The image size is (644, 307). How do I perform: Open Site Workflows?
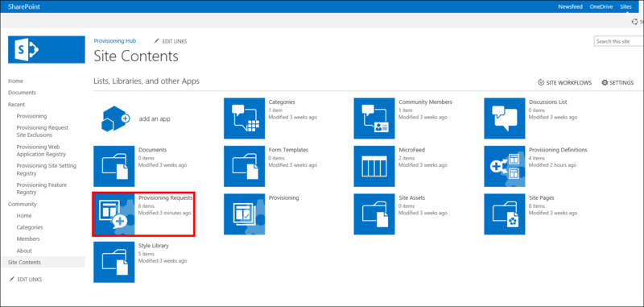click(565, 83)
